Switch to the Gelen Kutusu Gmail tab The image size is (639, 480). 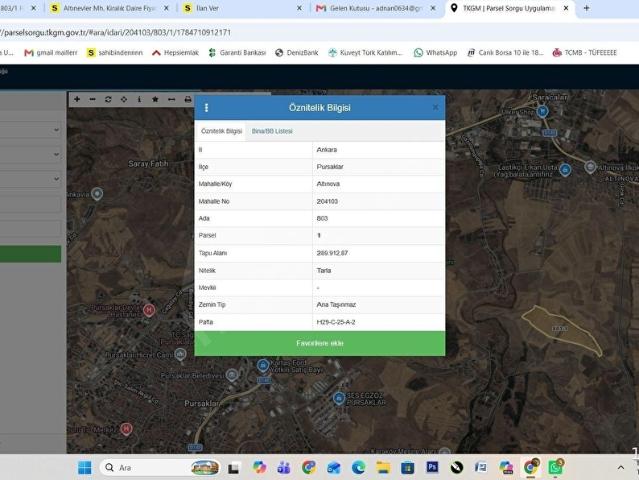pos(375,8)
